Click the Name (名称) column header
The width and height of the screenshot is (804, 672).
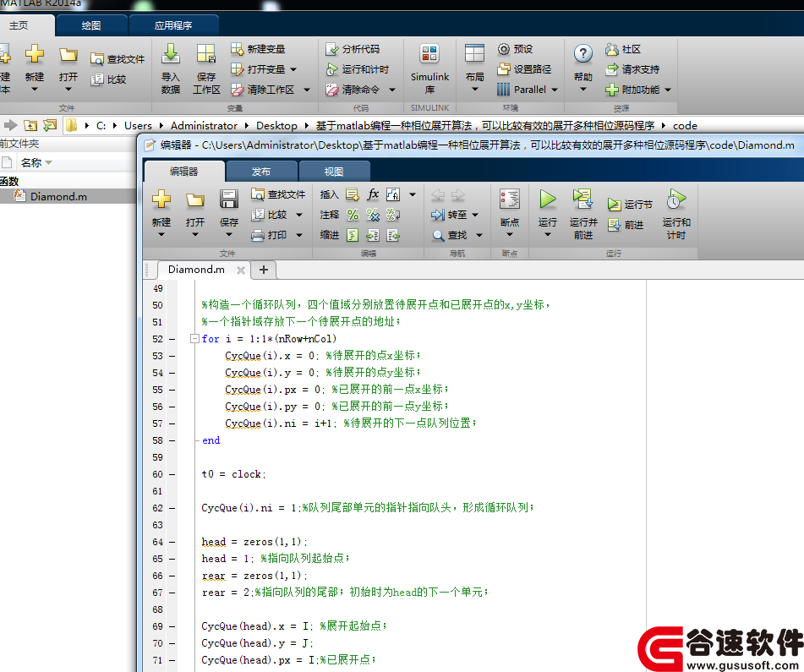(30, 163)
